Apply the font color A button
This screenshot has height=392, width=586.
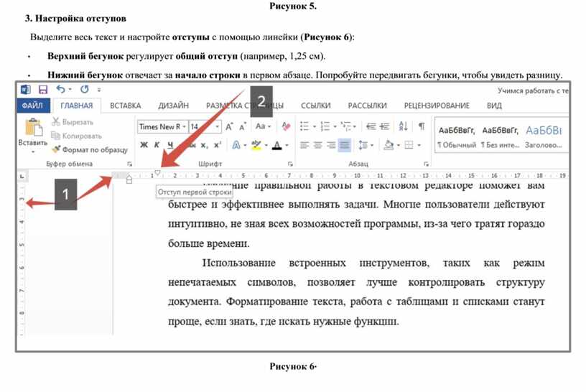pyautogui.click(x=277, y=145)
